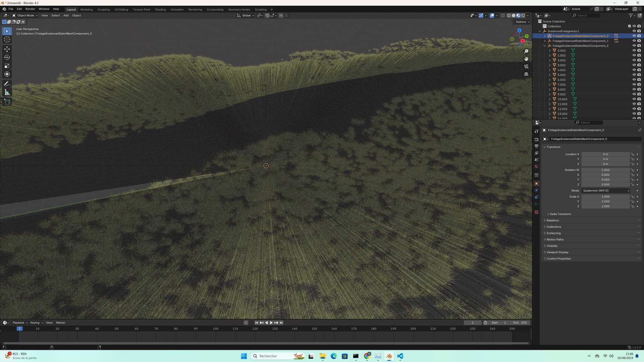Open Visual Studio Code from the taskbar
644x362 pixels.
click(400, 356)
